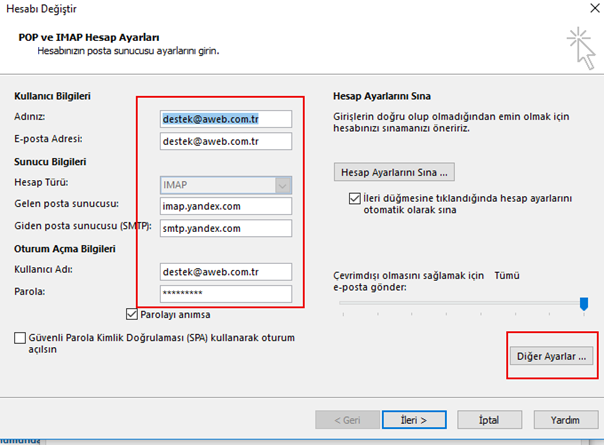Toggle automatic account test on İleri checkbox
Image resolution: width=604 pixels, height=445 pixels.
click(x=354, y=198)
